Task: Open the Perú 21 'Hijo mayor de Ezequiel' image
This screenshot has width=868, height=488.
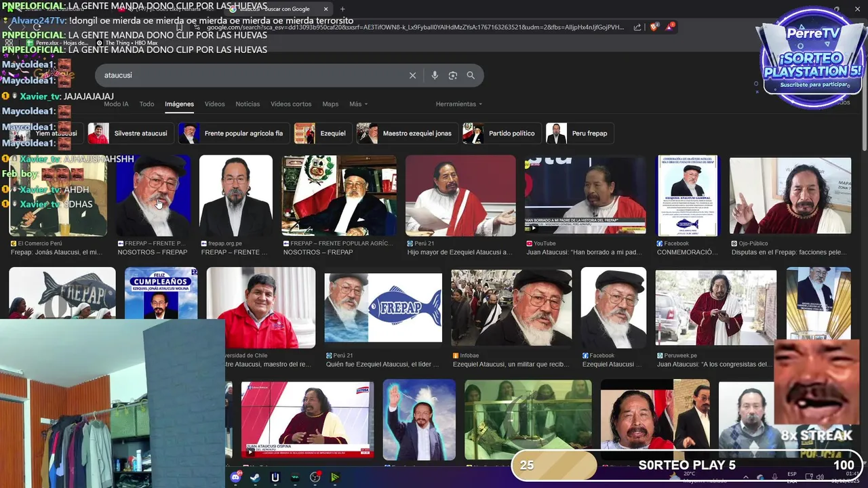Action: point(460,195)
